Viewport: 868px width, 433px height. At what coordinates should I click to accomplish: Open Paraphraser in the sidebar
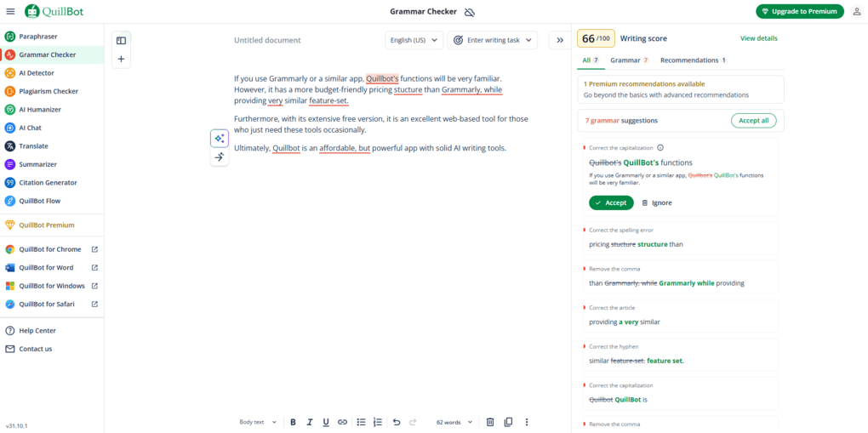[52, 37]
